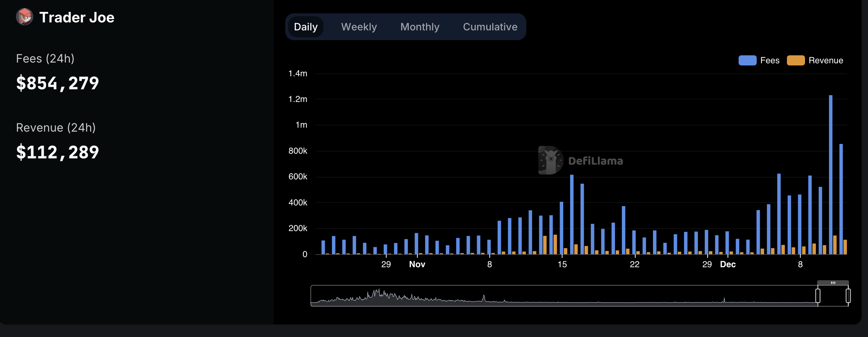The width and height of the screenshot is (868, 337).
Task: Click the grip bar above zoom window
Action: [x=833, y=283]
